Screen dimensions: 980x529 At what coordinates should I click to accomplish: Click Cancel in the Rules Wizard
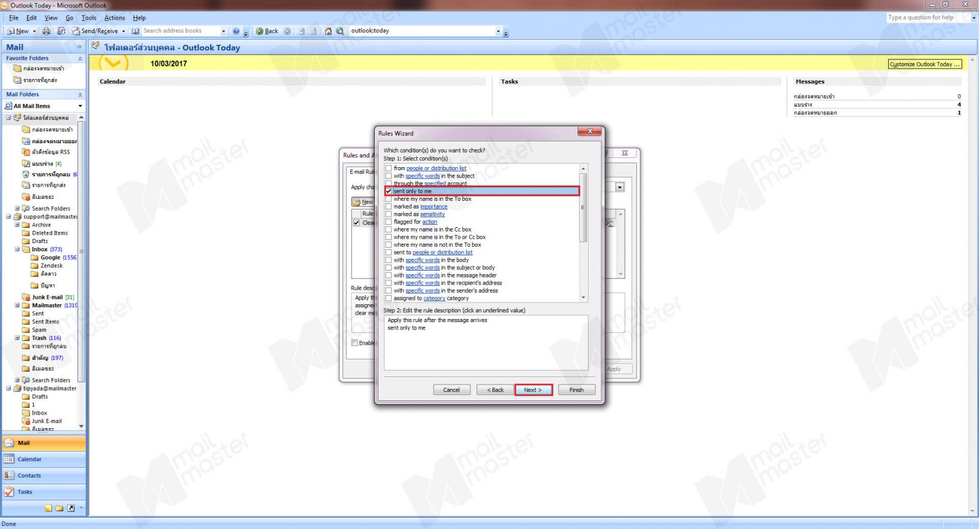pos(451,390)
